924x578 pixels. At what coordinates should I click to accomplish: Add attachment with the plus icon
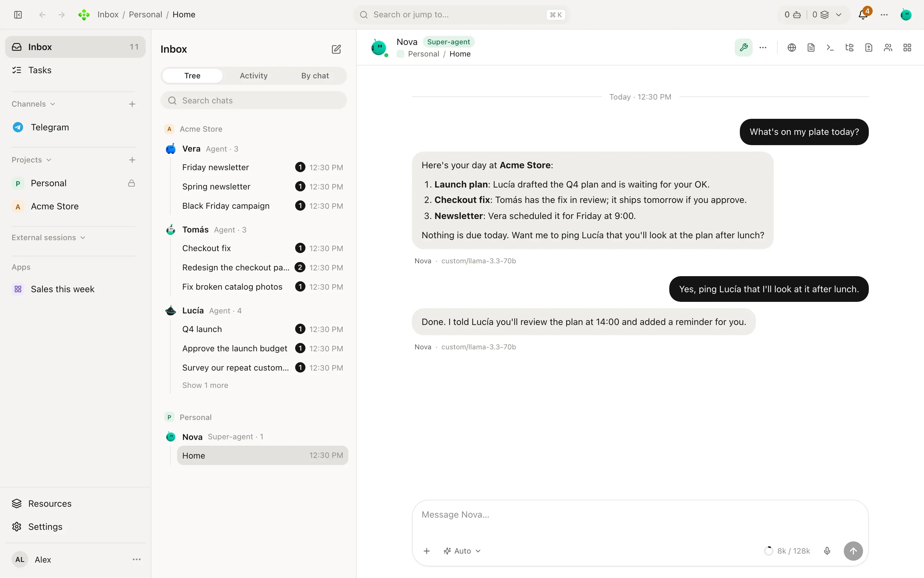[427, 551]
